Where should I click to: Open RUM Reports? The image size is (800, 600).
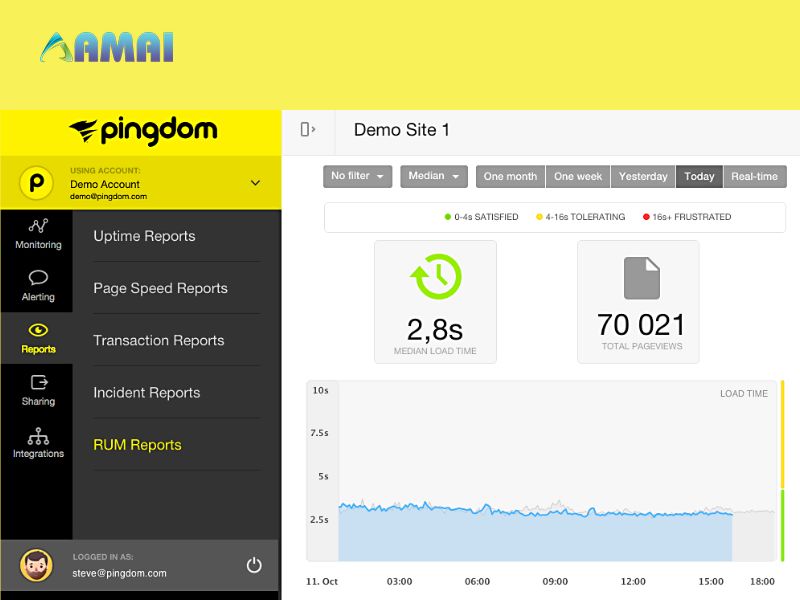coord(137,445)
